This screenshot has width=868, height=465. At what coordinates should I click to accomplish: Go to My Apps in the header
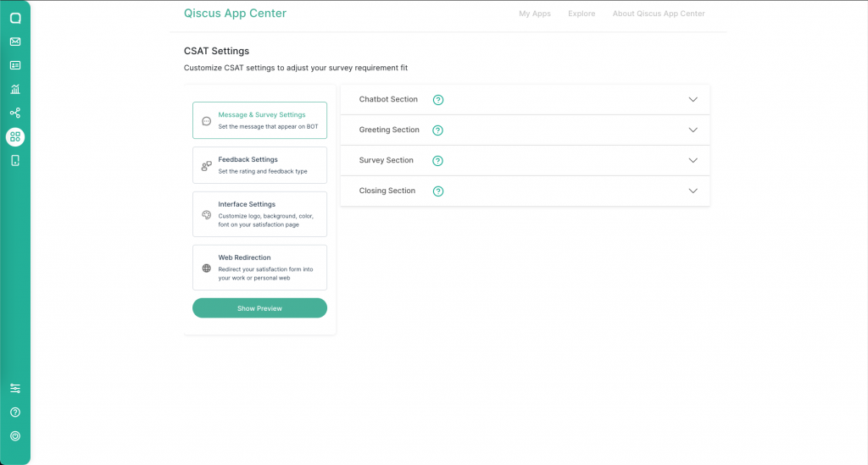(535, 14)
